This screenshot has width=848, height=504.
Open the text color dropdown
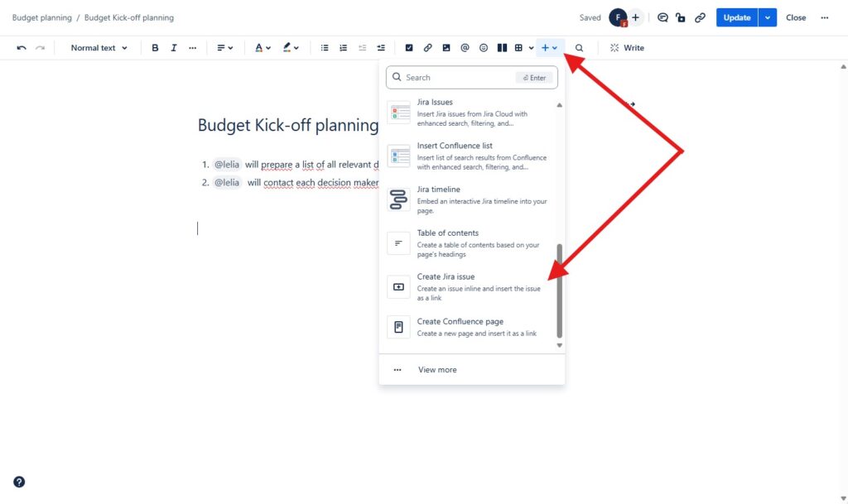pos(262,47)
